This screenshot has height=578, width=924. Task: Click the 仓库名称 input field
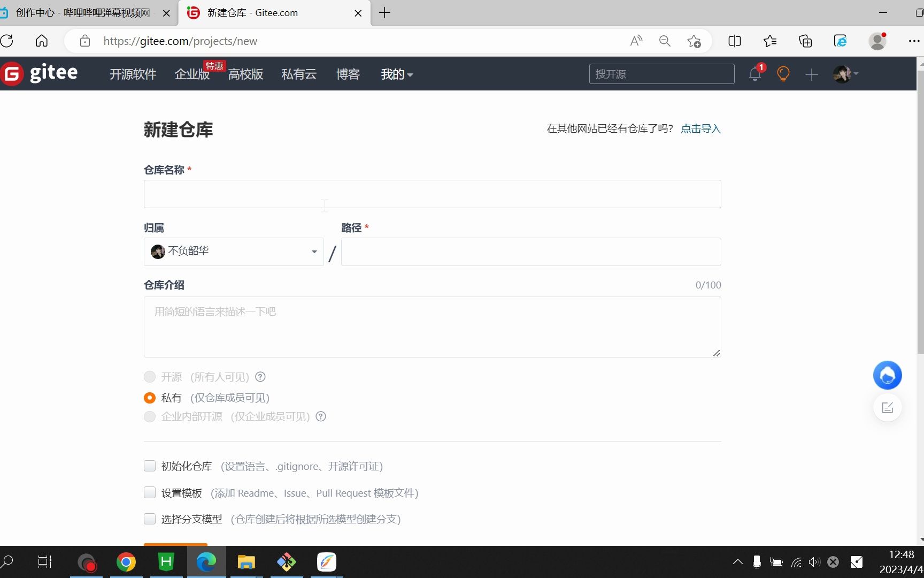432,194
